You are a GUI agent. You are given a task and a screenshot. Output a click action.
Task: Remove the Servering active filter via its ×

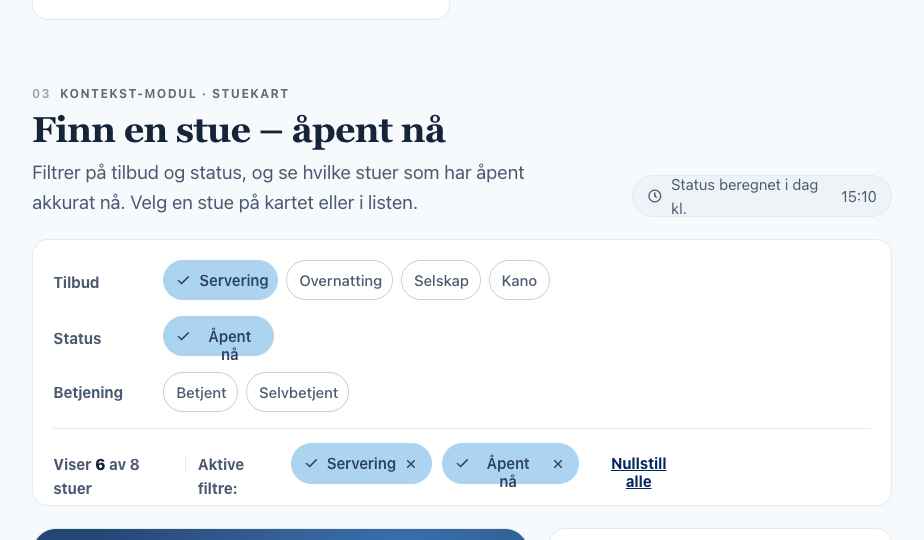[x=411, y=464]
